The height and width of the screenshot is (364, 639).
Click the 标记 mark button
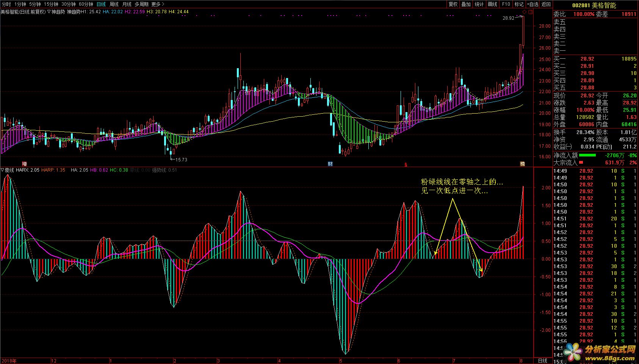click(519, 4)
